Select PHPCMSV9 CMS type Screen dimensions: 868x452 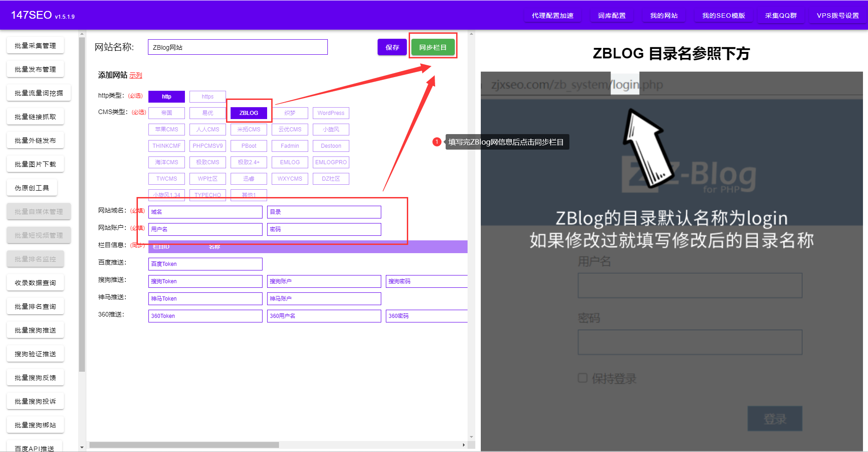(x=208, y=146)
